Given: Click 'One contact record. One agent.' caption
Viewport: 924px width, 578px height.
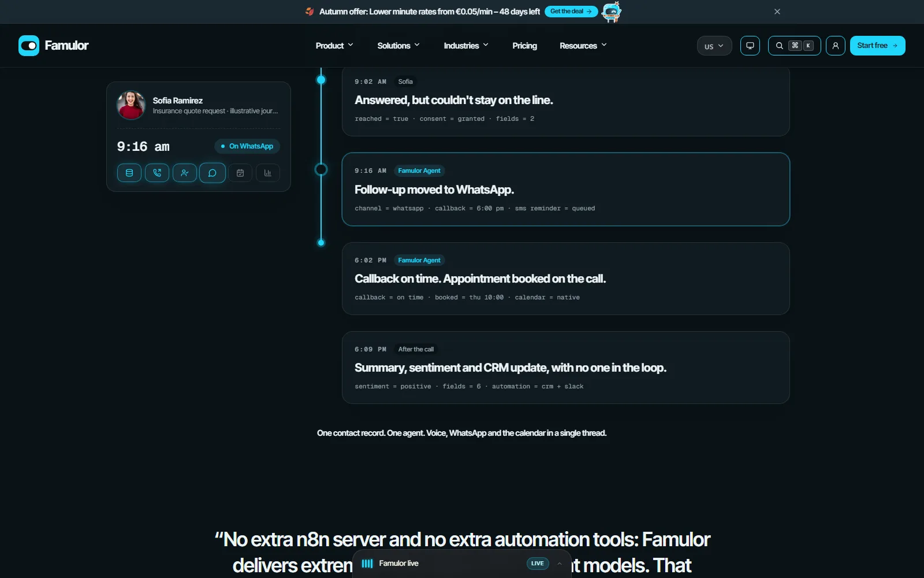Looking at the screenshot, I should click(x=461, y=433).
